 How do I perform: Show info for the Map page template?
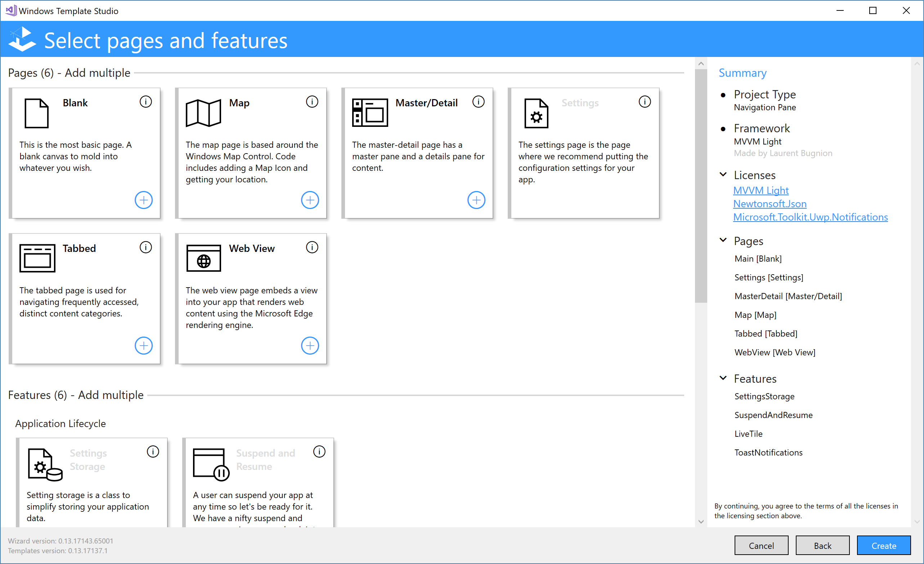click(x=312, y=102)
